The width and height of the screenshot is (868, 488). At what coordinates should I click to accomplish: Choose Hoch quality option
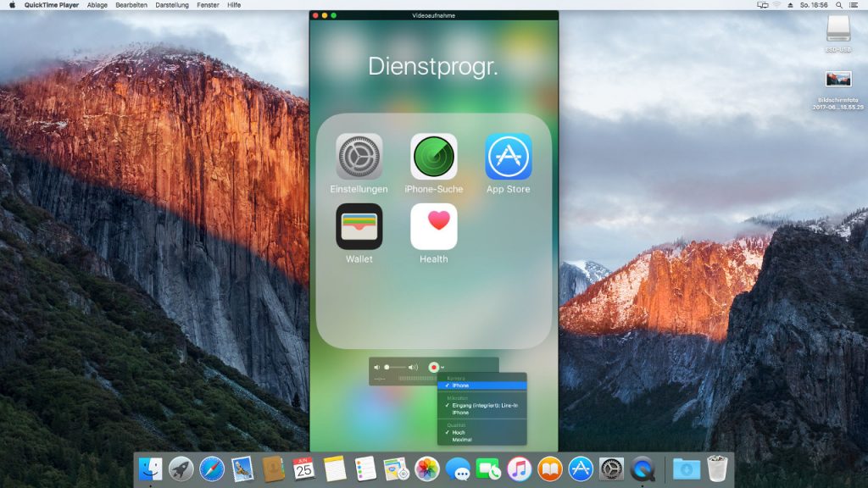click(481, 433)
